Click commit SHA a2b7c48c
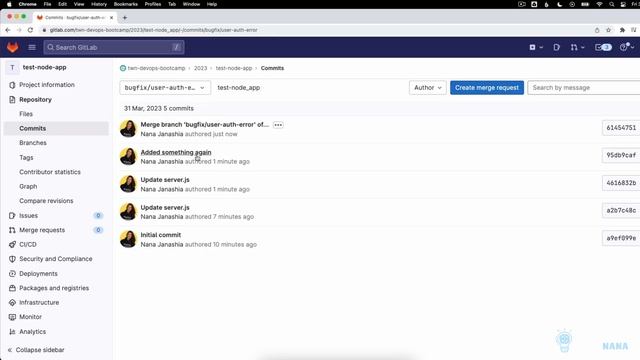The height and width of the screenshot is (360, 640). (621, 210)
